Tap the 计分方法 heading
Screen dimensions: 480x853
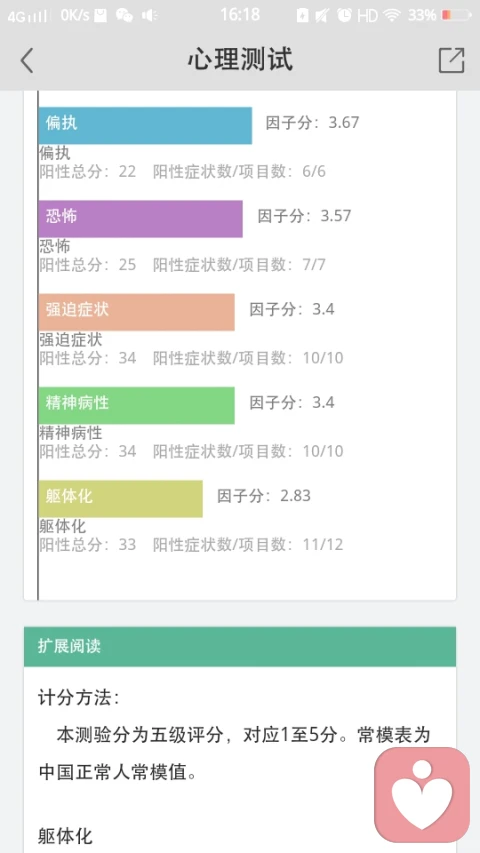78,699
